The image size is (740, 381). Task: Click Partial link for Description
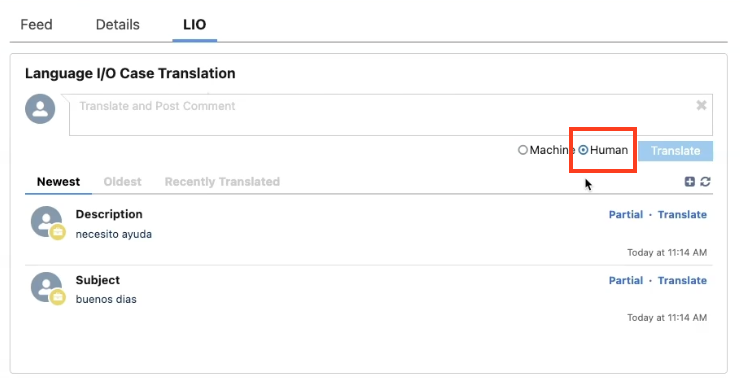click(x=626, y=214)
